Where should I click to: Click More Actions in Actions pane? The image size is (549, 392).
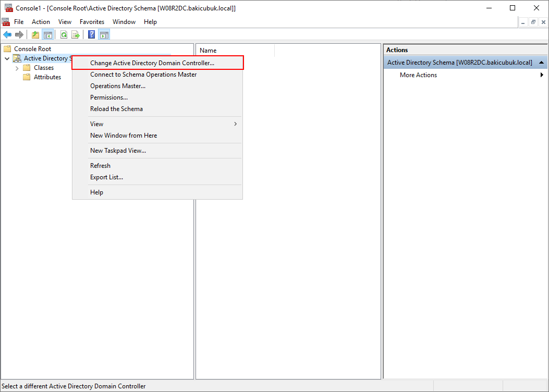tap(418, 75)
